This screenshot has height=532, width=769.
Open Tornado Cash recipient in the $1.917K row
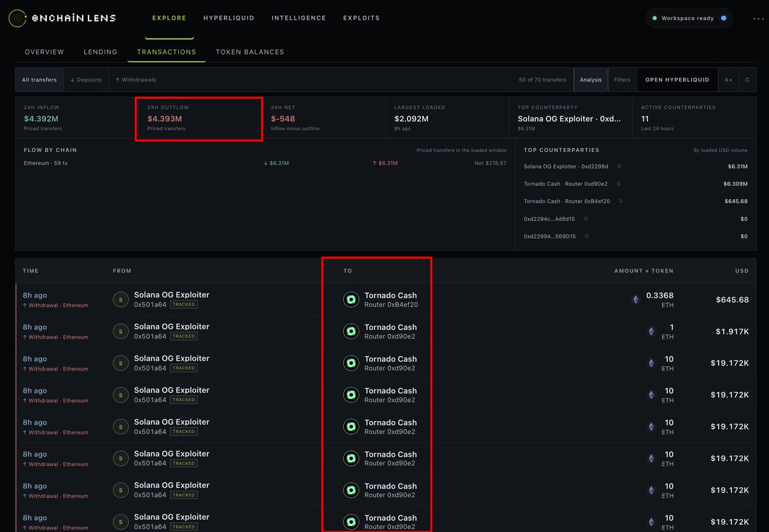click(391, 331)
